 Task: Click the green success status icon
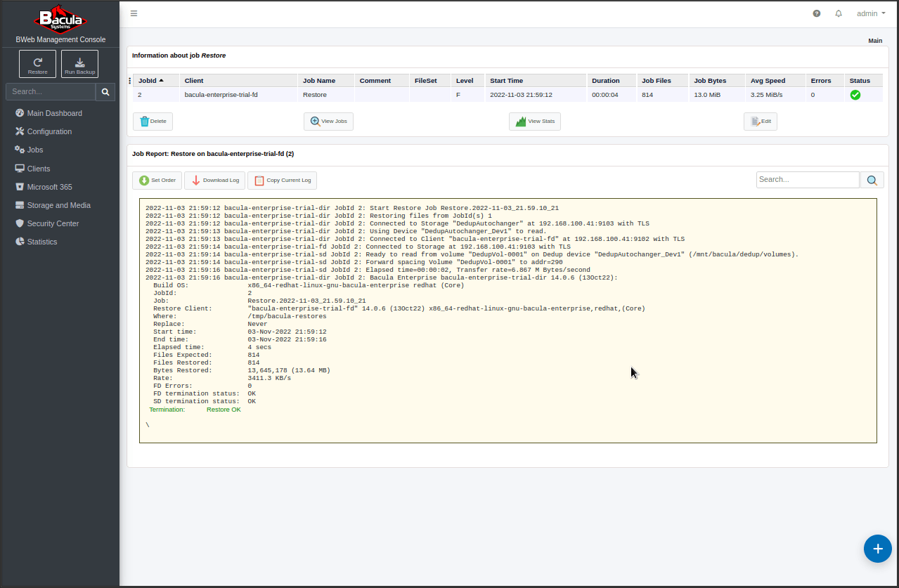pyautogui.click(x=855, y=95)
